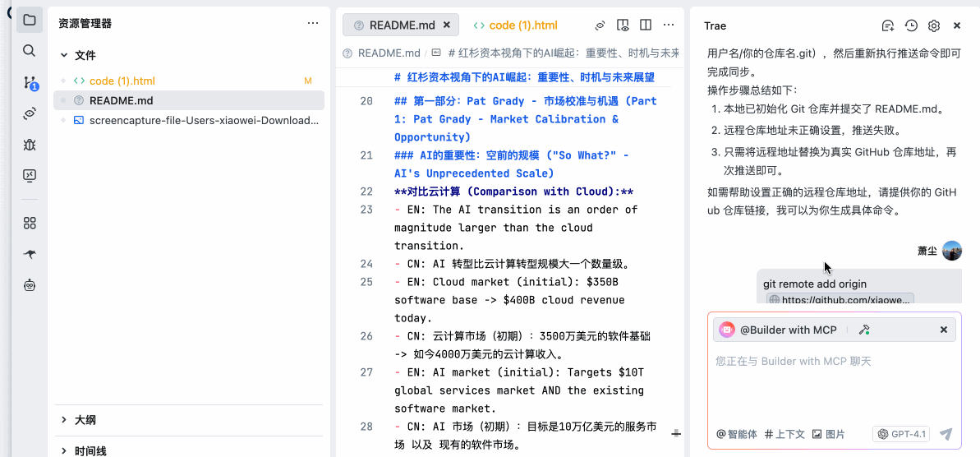
Task: Open the markdown preview to the side icon
Action: coord(623,25)
